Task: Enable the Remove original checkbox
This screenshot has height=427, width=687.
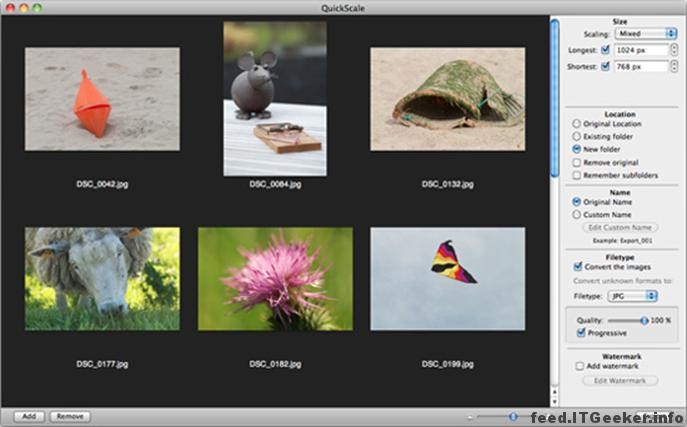Action: [x=576, y=162]
